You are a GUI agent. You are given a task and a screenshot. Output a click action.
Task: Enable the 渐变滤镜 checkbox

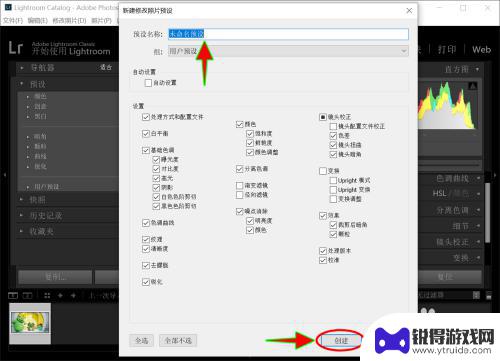click(239, 185)
